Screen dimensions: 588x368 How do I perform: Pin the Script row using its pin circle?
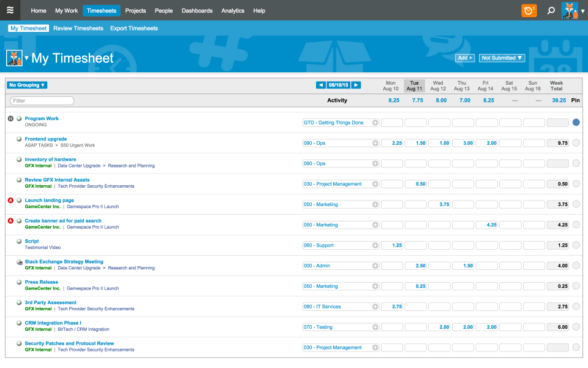coord(576,245)
